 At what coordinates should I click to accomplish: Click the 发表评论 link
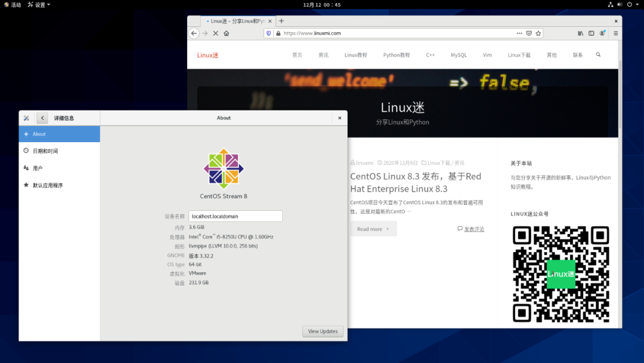(474, 229)
